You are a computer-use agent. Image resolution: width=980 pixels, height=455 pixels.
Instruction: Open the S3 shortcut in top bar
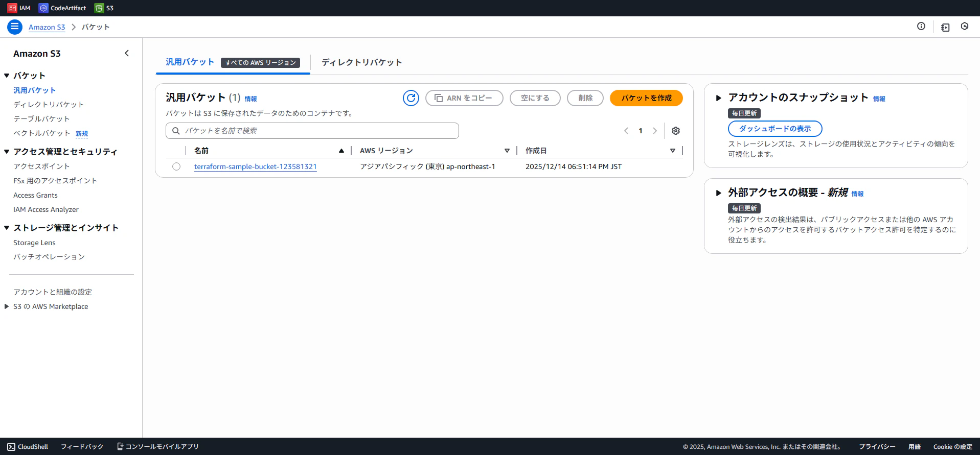pos(104,8)
